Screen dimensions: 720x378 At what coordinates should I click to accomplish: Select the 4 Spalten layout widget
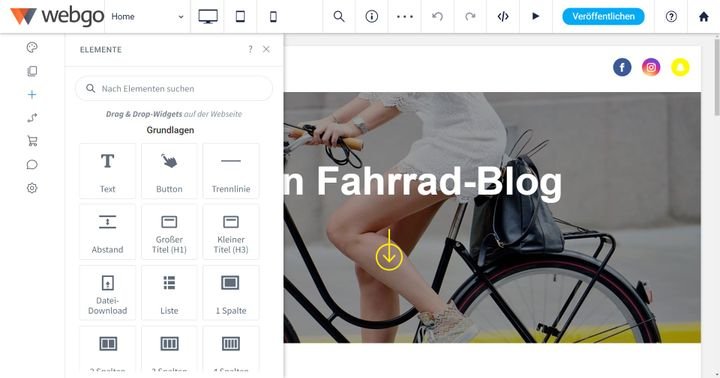[x=231, y=350]
